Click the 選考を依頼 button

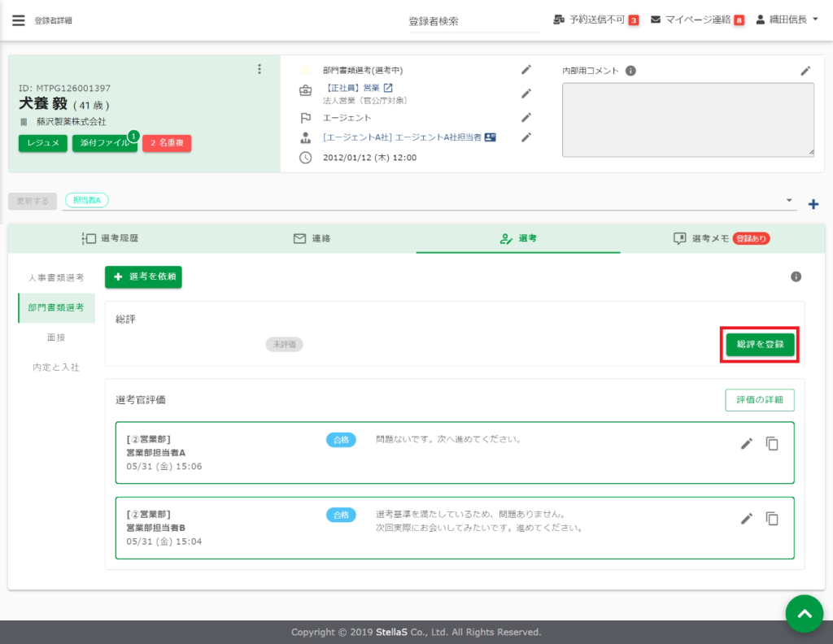pyautogui.click(x=143, y=277)
